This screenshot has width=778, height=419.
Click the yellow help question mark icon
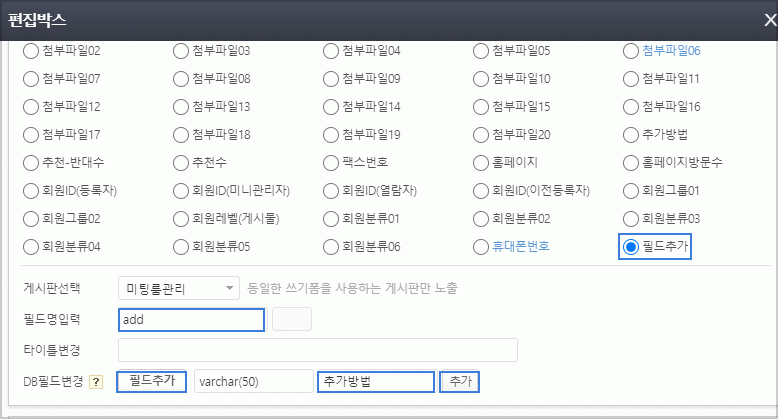tap(97, 382)
